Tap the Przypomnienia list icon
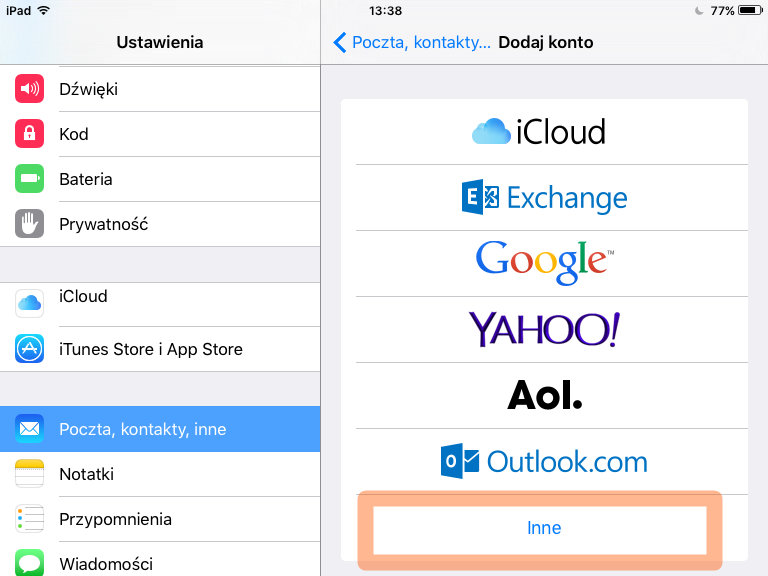768x576 pixels. tap(30, 519)
